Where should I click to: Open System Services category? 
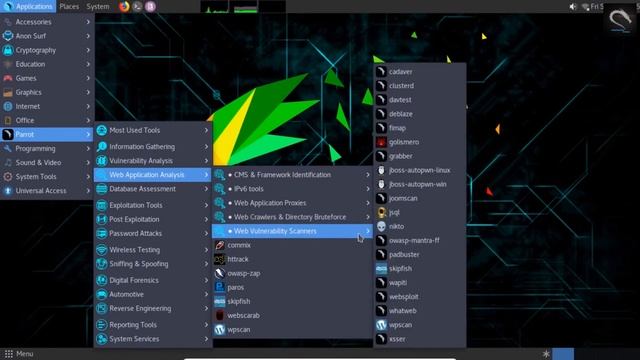(153, 339)
